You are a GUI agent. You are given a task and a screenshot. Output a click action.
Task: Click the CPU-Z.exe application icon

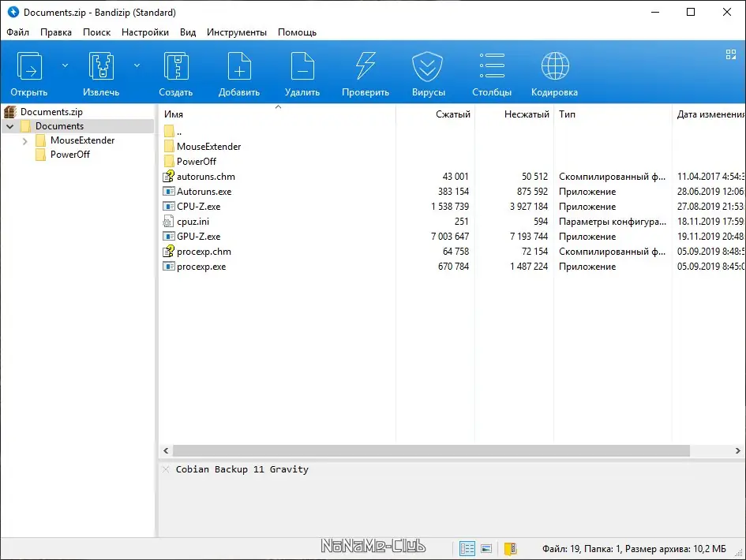click(x=168, y=207)
